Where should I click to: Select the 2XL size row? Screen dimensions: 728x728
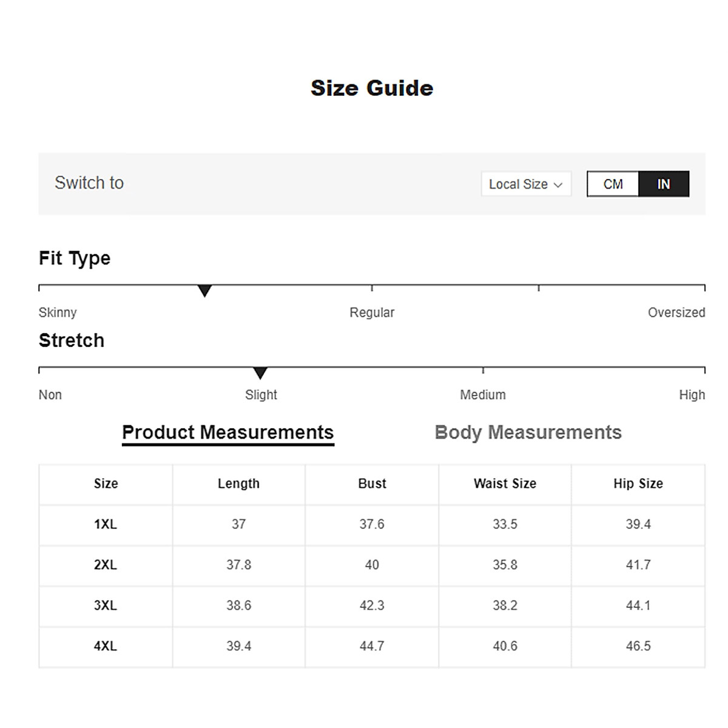click(x=106, y=565)
